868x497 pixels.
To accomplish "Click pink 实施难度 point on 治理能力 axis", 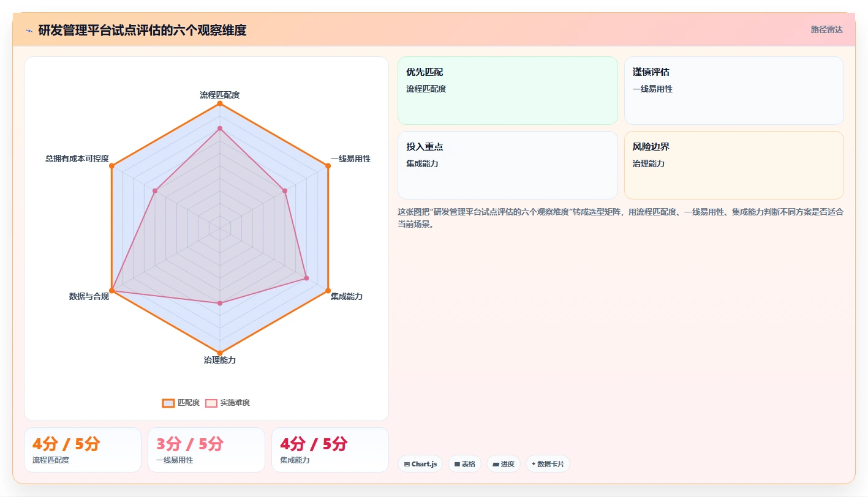I will pos(220,303).
